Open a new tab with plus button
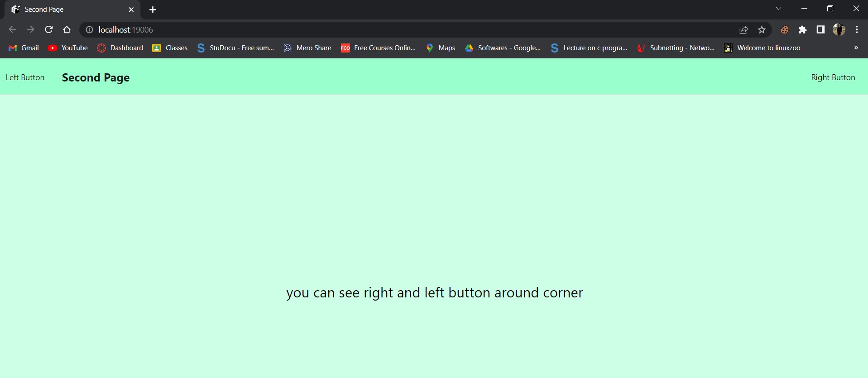The image size is (868, 378). click(x=153, y=10)
